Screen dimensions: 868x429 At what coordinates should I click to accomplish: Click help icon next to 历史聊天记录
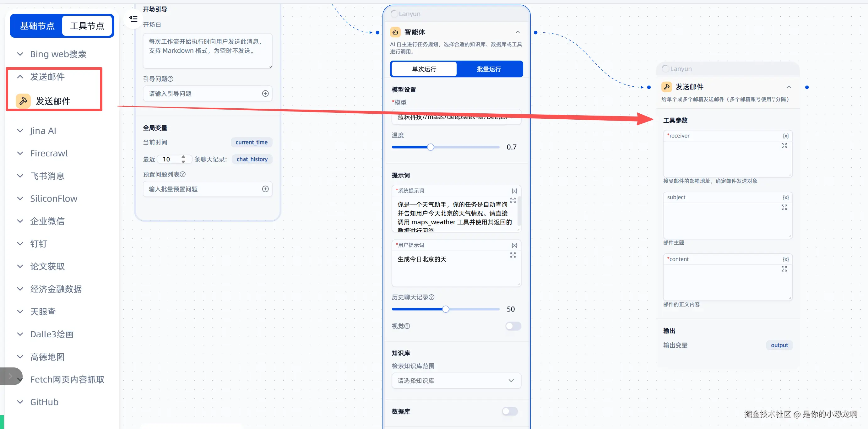coord(431,297)
